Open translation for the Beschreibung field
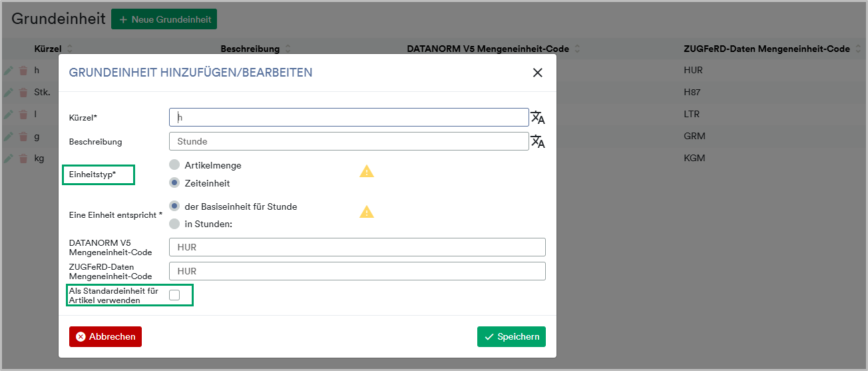Screen dimensions: 868x371 pos(538,141)
